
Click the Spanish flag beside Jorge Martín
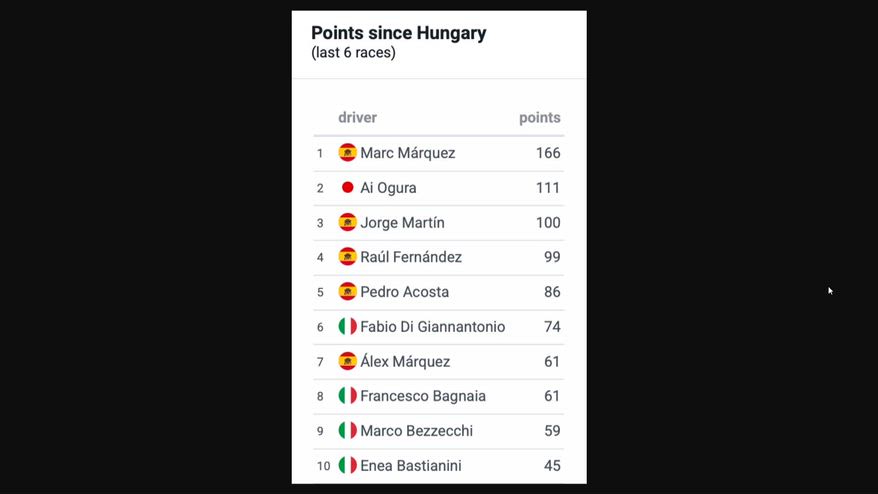click(x=347, y=222)
